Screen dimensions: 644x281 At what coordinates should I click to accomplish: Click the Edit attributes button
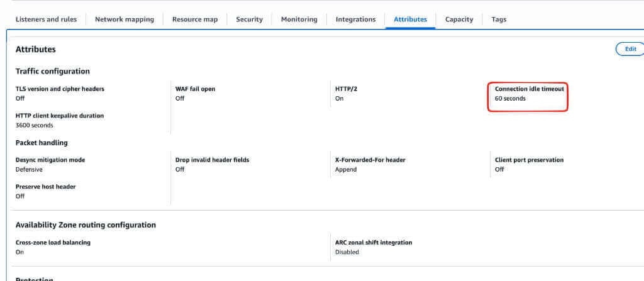(630, 49)
